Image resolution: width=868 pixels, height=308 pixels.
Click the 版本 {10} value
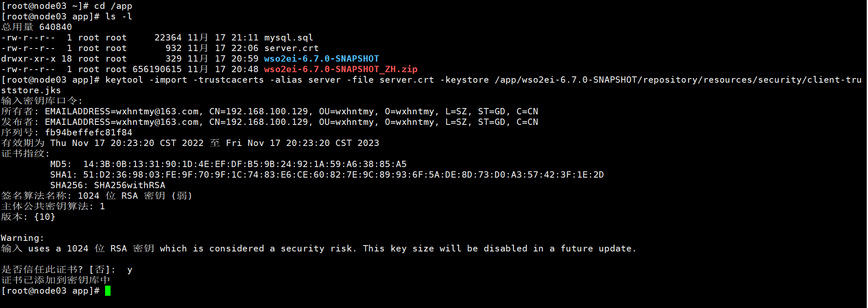tap(45, 217)
